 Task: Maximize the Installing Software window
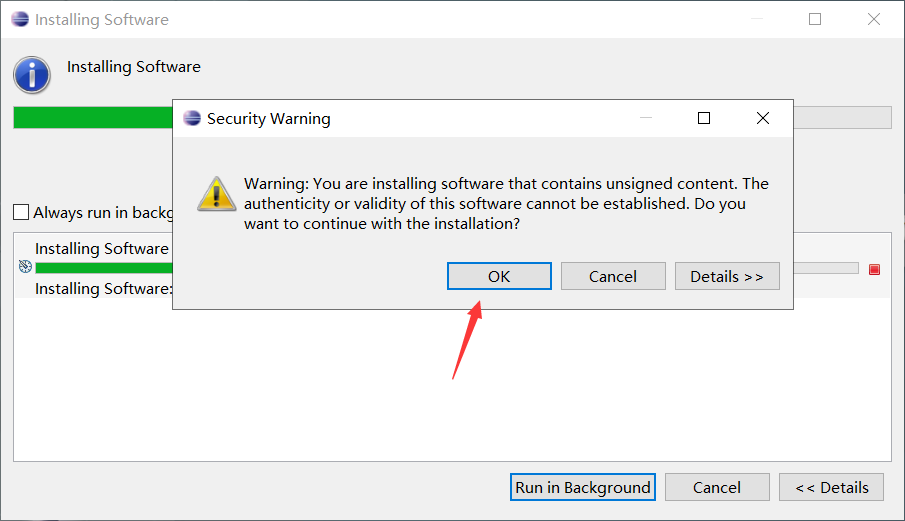pos(815,19)
